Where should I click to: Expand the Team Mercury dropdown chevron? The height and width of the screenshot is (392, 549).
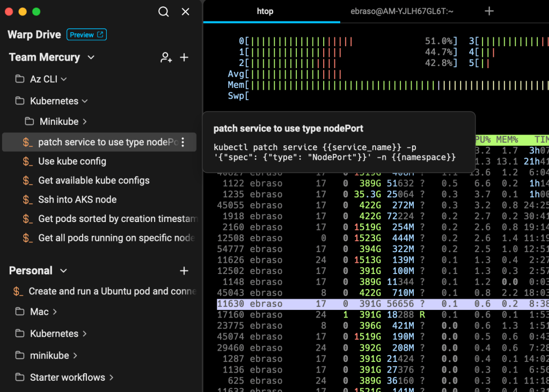(91, 57)
